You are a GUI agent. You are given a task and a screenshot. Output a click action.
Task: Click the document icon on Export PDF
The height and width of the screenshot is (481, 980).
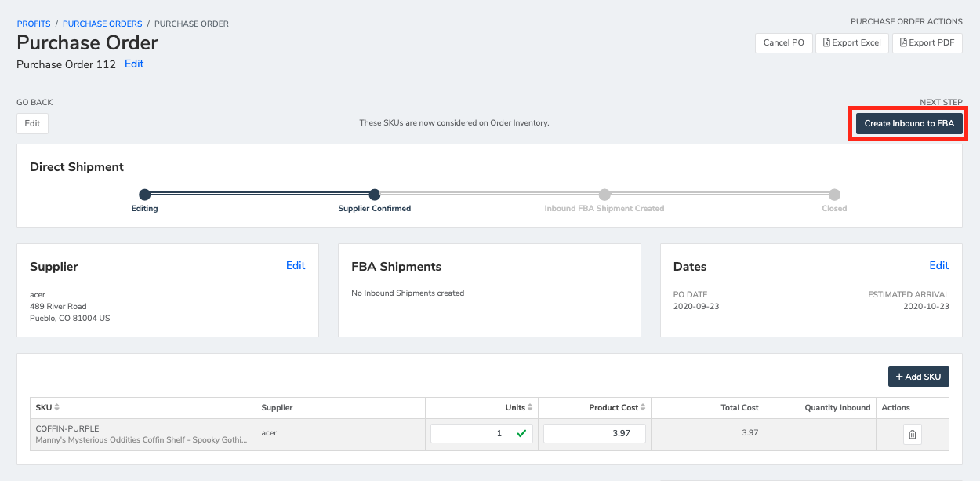tap(902, 42)
